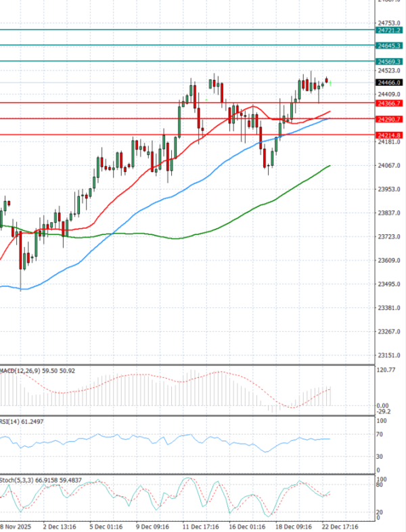
Task: Select the 24366.7 red support label
Action: [x=390, y=103]
